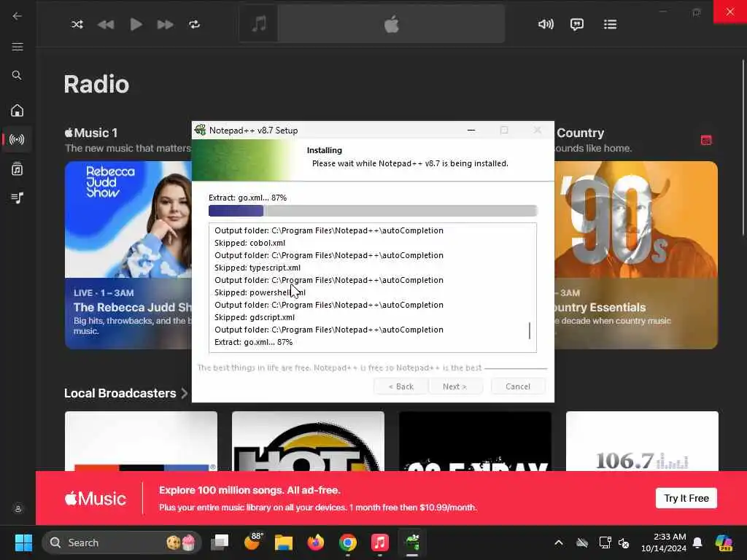Go to Home in Apple Music sidebar
Screen dimensions: 747x560
(x=18, y=111)
